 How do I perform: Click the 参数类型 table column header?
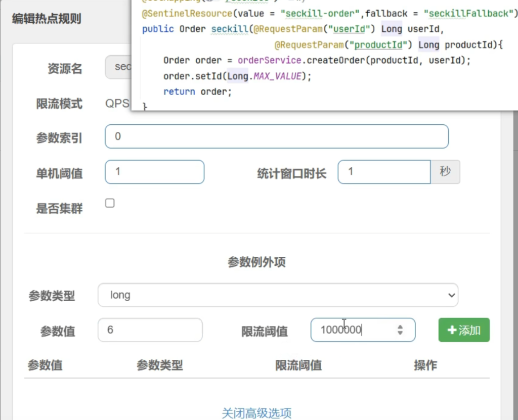pos(159,365)
